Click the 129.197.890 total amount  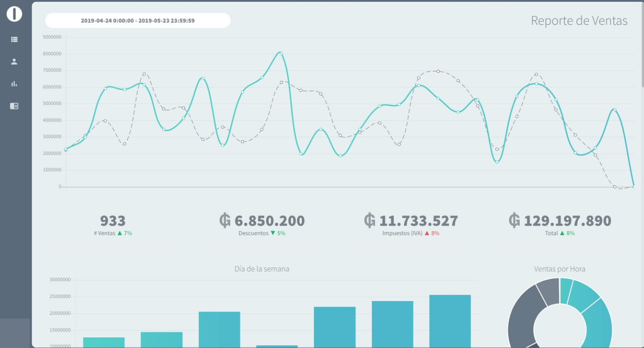coord(567,221)
